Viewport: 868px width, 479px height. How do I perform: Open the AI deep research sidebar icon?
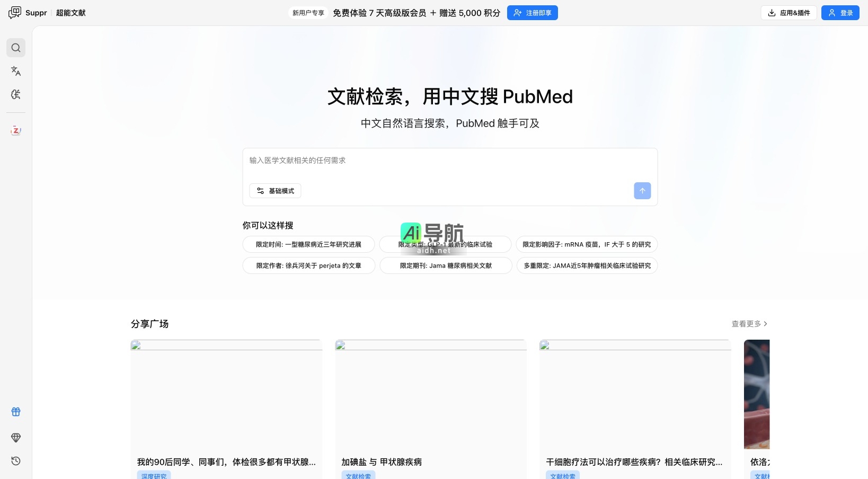(16, 94)
